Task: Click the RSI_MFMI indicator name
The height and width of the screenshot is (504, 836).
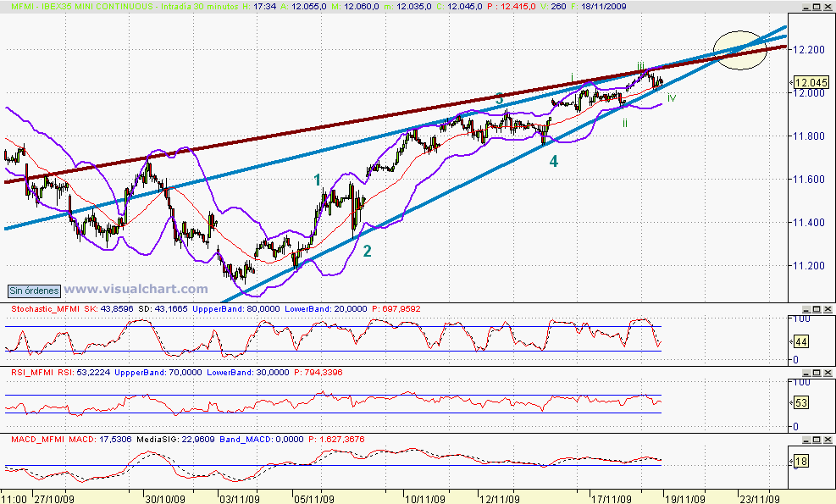Action: click(33, 372)
